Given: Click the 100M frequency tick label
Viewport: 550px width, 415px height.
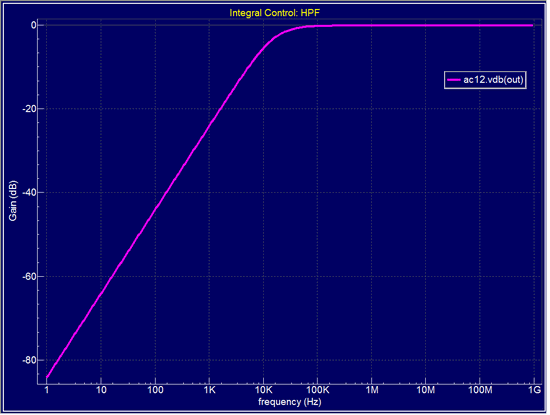Looking at the screenshot, I should pyautogui.click(x=480, y=390).
